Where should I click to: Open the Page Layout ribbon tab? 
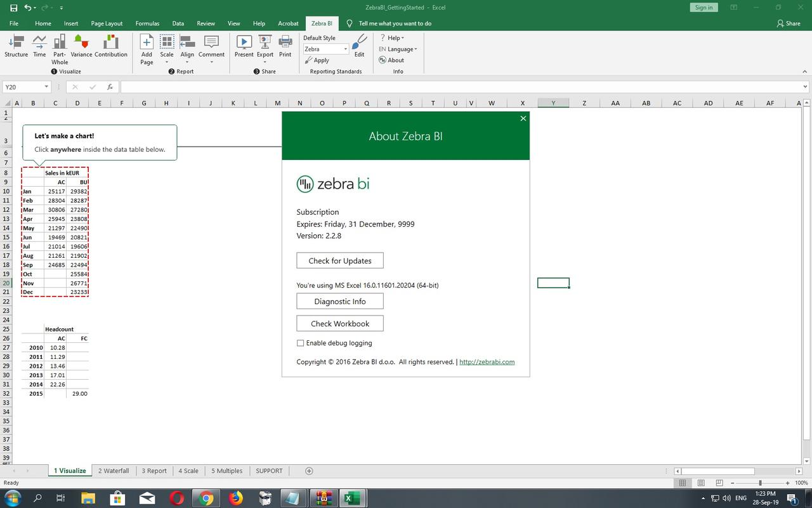coord(107,23)
